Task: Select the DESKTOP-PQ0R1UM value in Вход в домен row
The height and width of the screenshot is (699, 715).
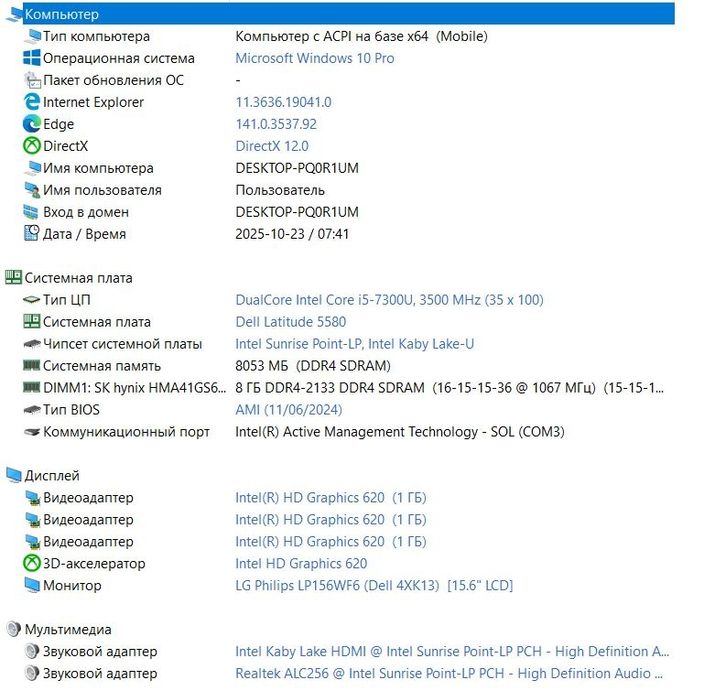Action: click(x=297, y=212)
